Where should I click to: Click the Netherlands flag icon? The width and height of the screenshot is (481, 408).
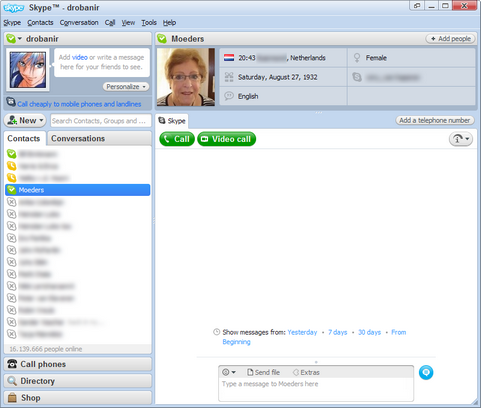(229, 58)
